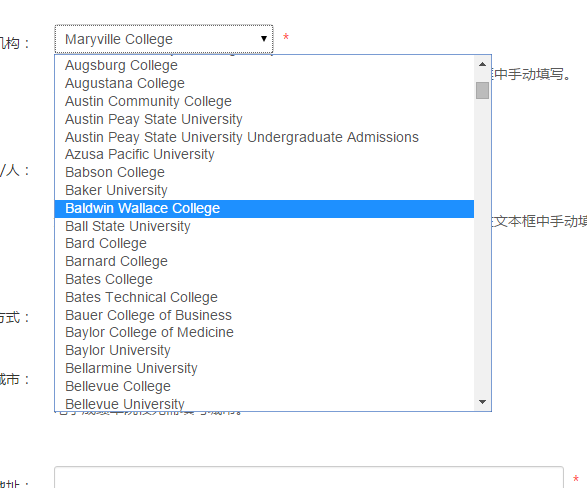Click the empty text field at the bottom
587x488 pixels.
tap(309, 478)
